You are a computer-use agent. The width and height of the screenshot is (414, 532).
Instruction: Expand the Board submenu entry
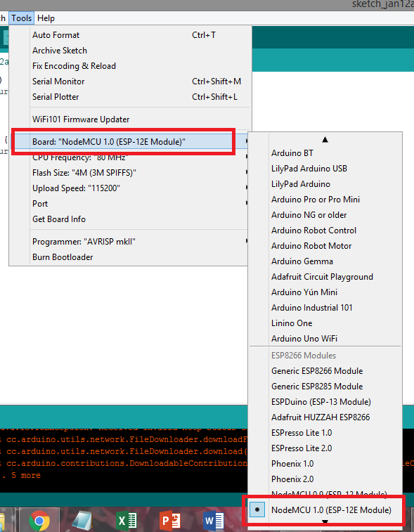tap(130, 142)
